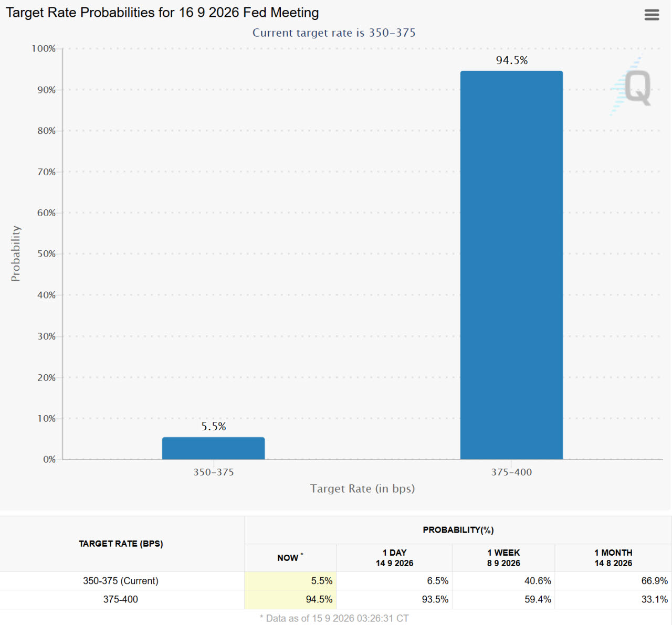Image resolution: width=672 pixels, height=625 pixels.
Task: Click the 33.1% one-month cell
Action: pos(613,599)
